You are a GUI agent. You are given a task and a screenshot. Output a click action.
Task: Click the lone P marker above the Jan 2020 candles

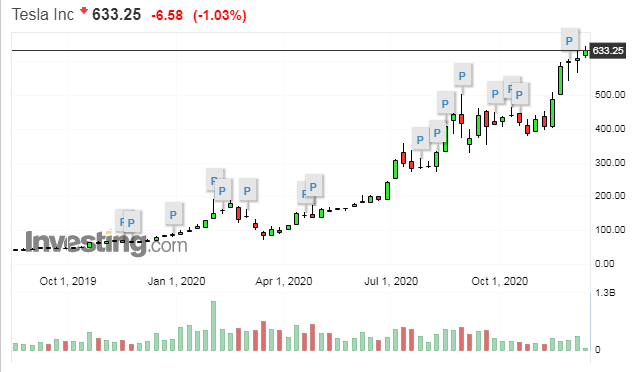[173, 214]
